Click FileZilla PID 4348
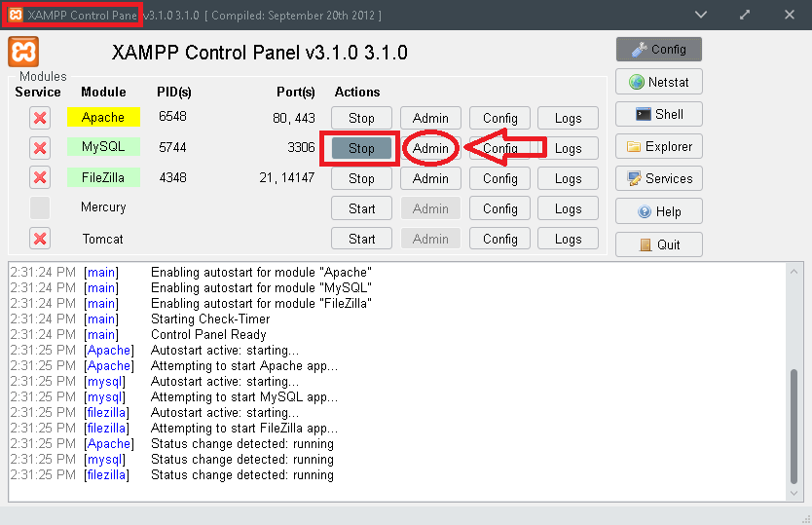The width and height of the screenshot is (812, 525). click(x=172, y=177)
